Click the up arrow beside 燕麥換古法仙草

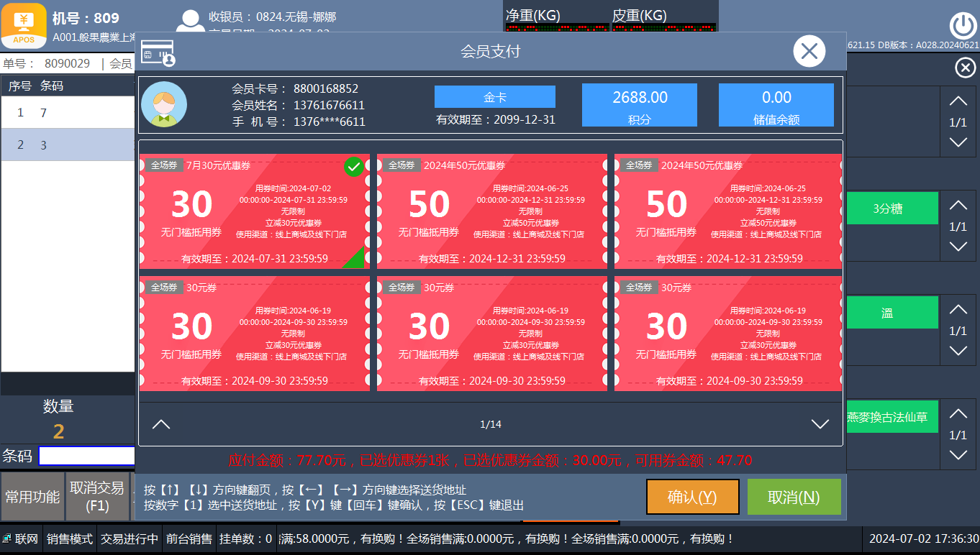tap(958, 414)
